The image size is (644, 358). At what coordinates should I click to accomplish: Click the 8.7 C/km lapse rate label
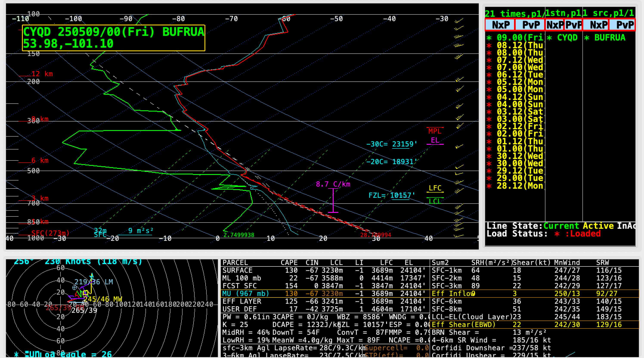click(x=333, y=184)
